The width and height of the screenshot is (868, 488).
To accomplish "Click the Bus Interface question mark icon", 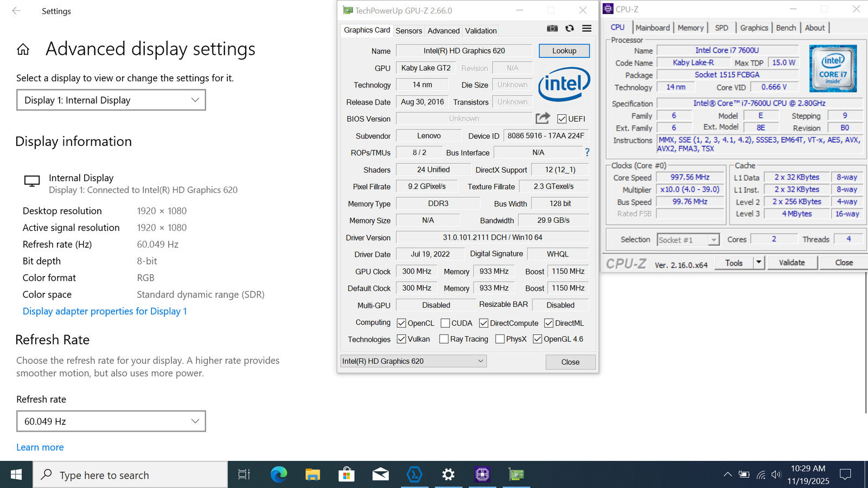I will tap(586, 152).
